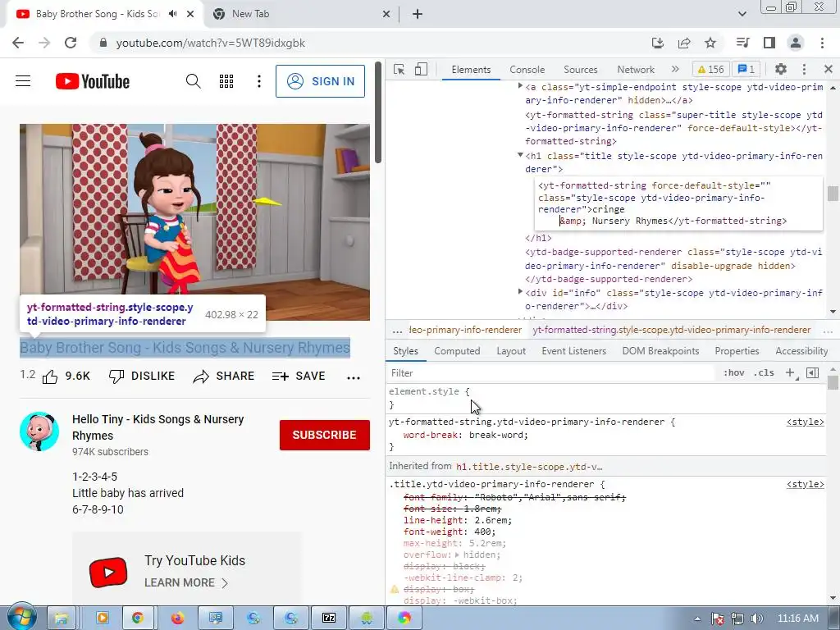The image size is (840, 630).
Task: Click the styles Filter input
Action: (552, 373)
